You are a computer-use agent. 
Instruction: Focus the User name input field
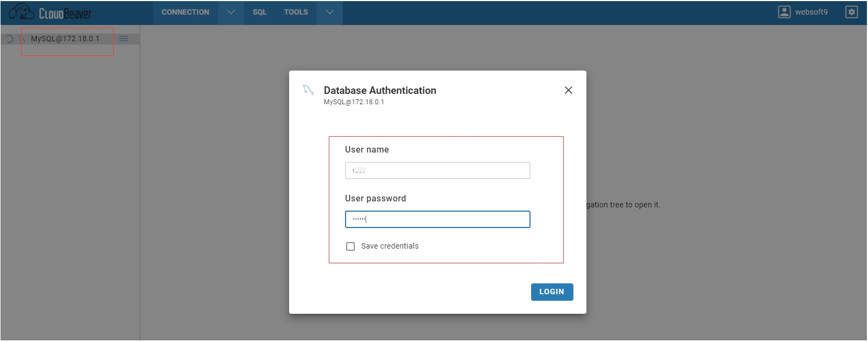point(437,170)
